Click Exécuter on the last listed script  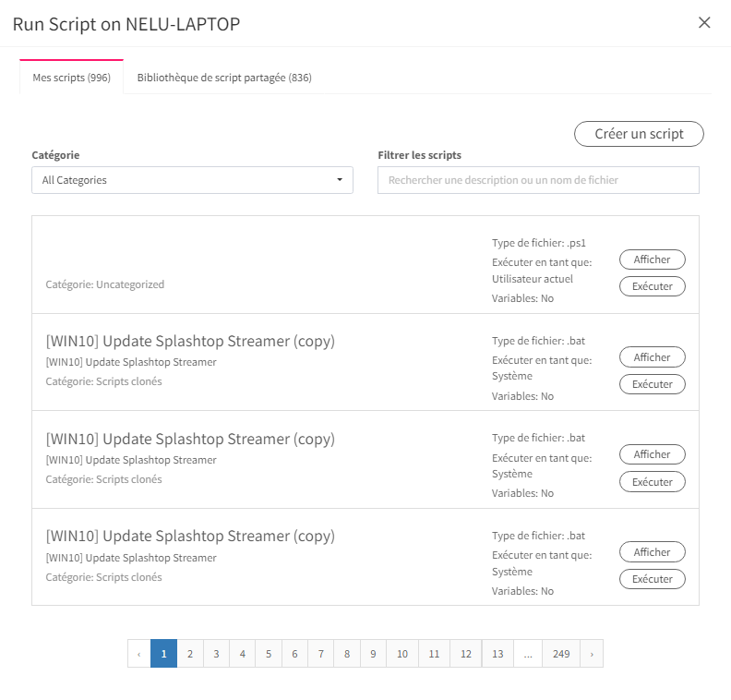(652, 579)
